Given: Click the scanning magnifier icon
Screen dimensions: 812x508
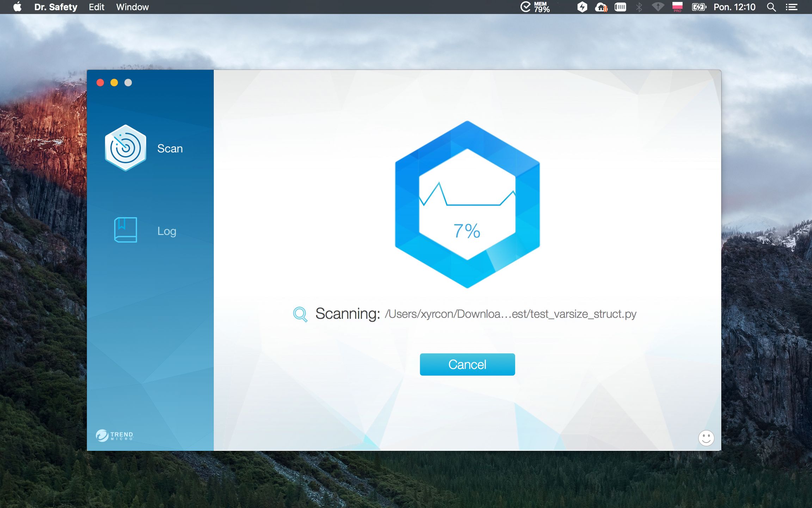Looking at the screenshot, I should click(300, 314).
